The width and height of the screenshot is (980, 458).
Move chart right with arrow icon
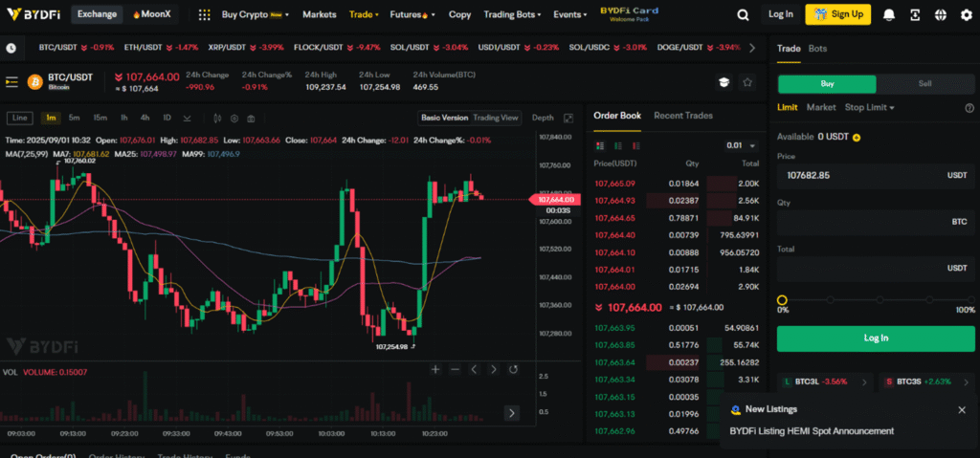click(494, 369)
